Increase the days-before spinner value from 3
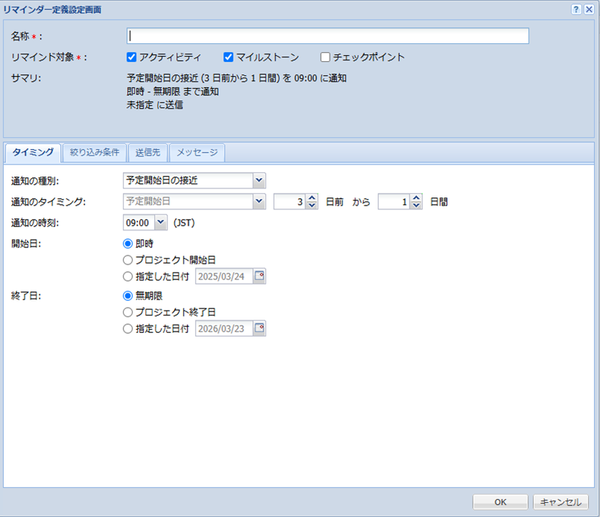The image size is (600, 517). [311, 196]
